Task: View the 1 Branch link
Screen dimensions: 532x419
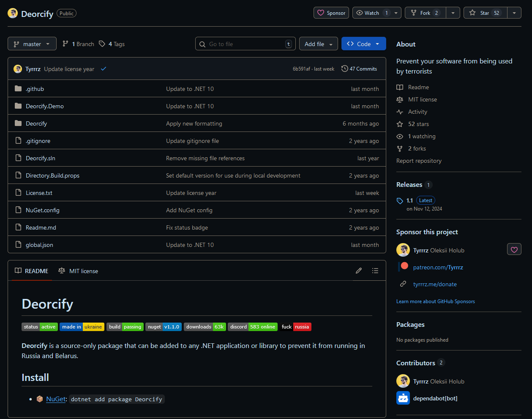Action: (x=78, y=44)
